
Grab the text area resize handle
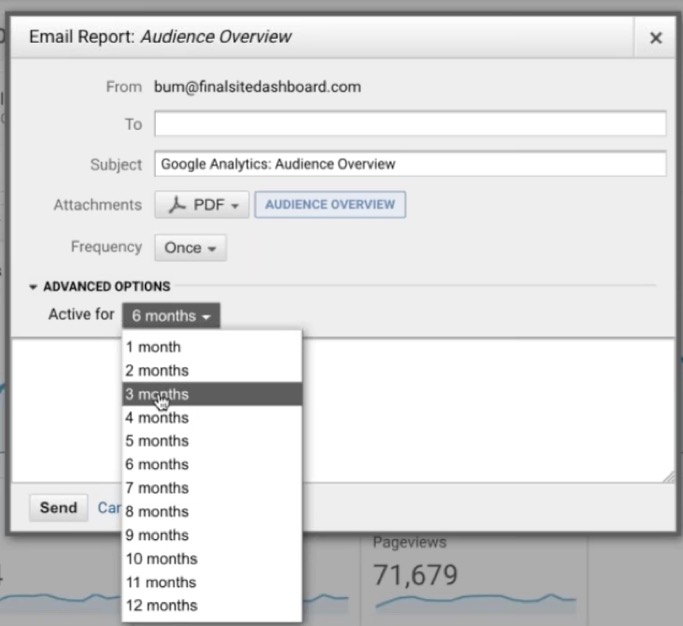point(669,477)
